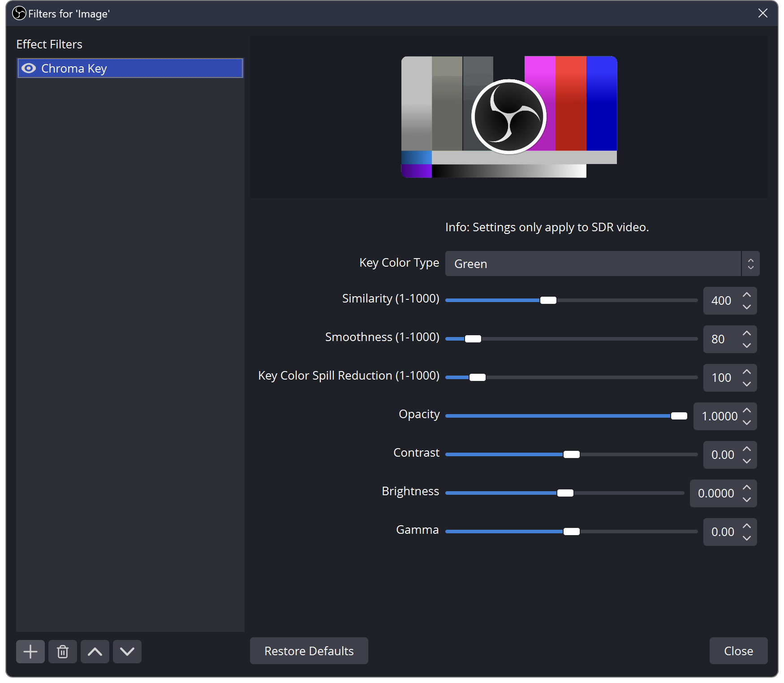Click the Restore Defaults button

(309, 651)
